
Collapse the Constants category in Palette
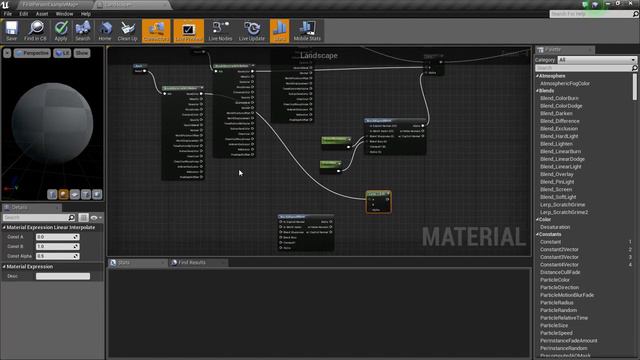tap(537, 234)
